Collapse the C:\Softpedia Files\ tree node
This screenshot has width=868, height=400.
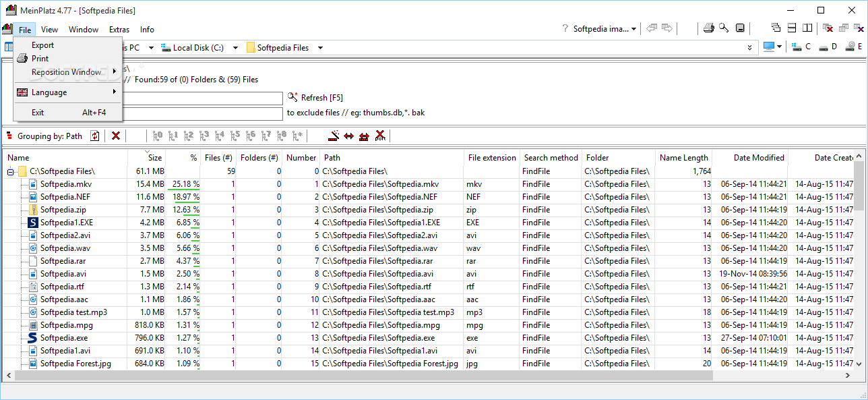pos(11,171)
